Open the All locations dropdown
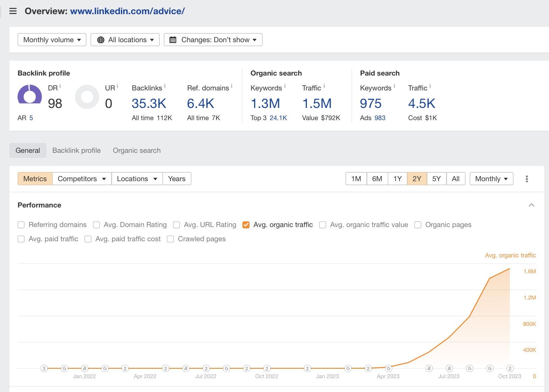Screen dimensions: 549x392 [x=125, y=40]
